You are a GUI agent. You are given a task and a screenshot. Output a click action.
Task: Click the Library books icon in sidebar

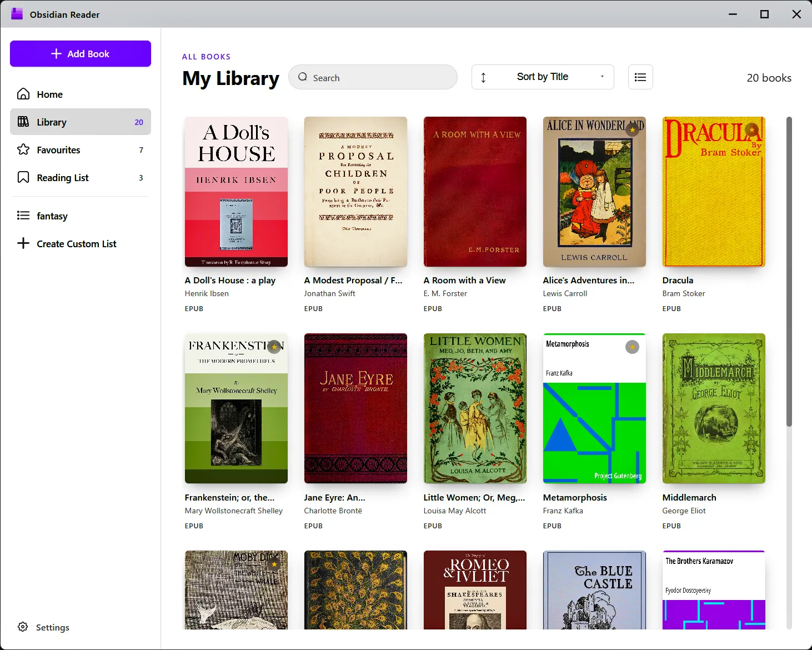pyautogui.click(x=23, y=122)
